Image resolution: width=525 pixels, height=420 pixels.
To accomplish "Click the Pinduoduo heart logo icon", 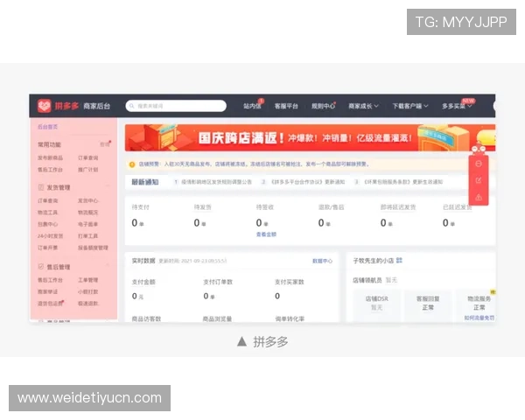I will 45,106.
